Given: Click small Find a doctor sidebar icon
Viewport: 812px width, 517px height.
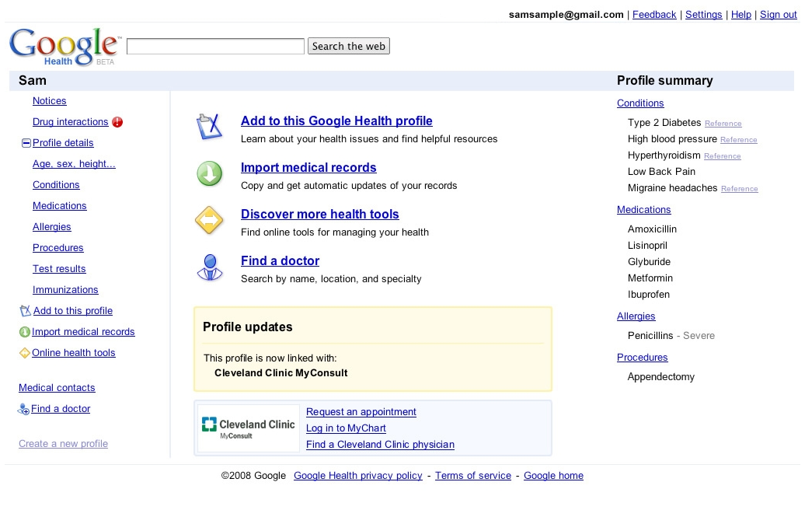Looking at the screenshot, I should pyautogui.click(x=23, y=410).
